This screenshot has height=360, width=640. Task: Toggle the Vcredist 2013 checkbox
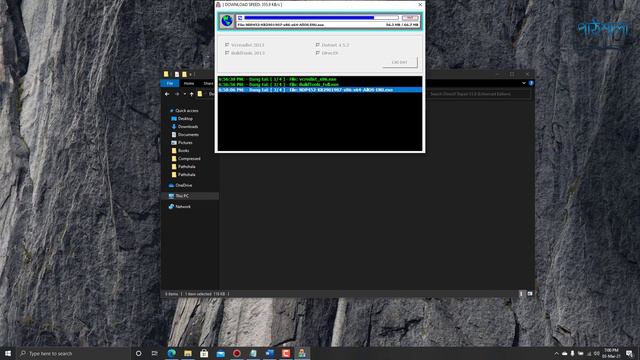click(227, 44)
